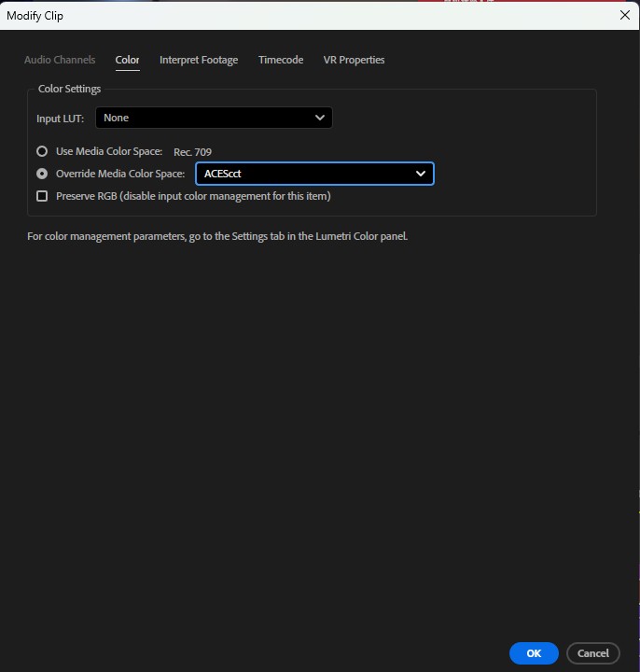Open the Input LUT dropdown showing None
This screenshot has height=672, width=640.
[x=213, y=118]
